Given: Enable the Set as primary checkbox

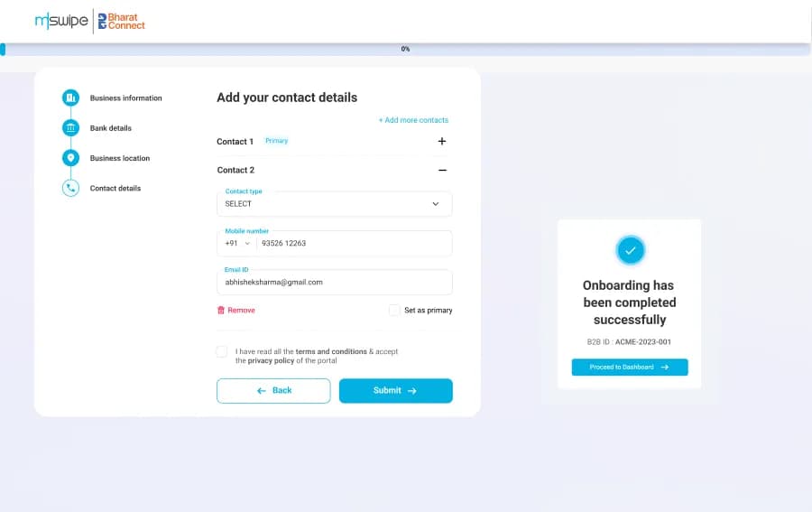Looking at the screenshot, I should tap(394, 310).
